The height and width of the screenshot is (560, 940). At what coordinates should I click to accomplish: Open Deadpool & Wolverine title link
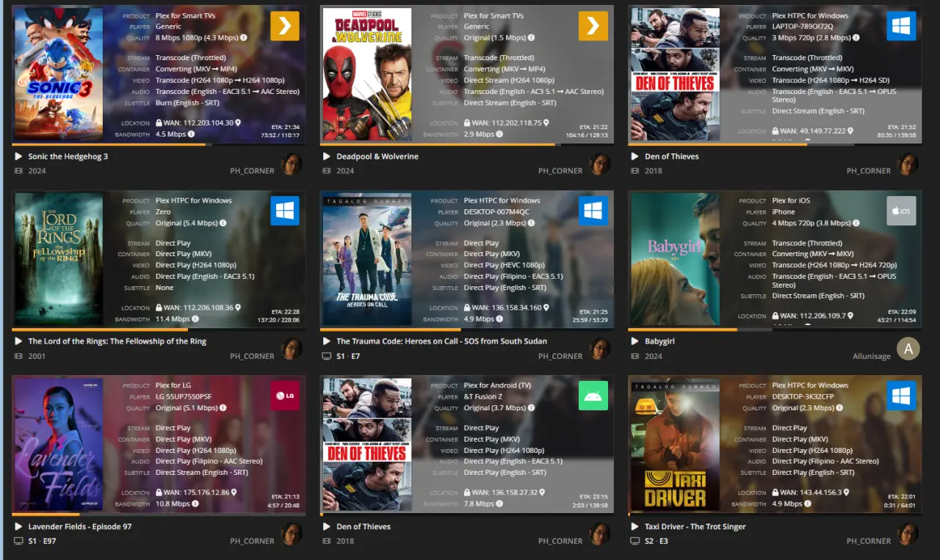click(377, 156)
